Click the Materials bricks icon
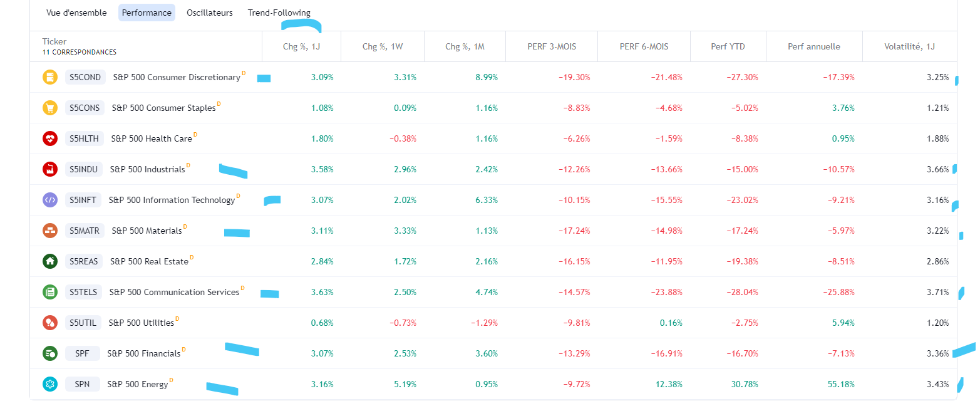980x406 pixels. tap(49, 231)
